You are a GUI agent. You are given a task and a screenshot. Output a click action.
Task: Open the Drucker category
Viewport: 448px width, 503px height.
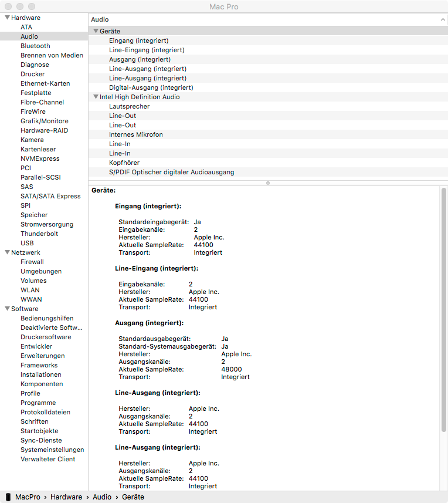(x=32, y=74)
